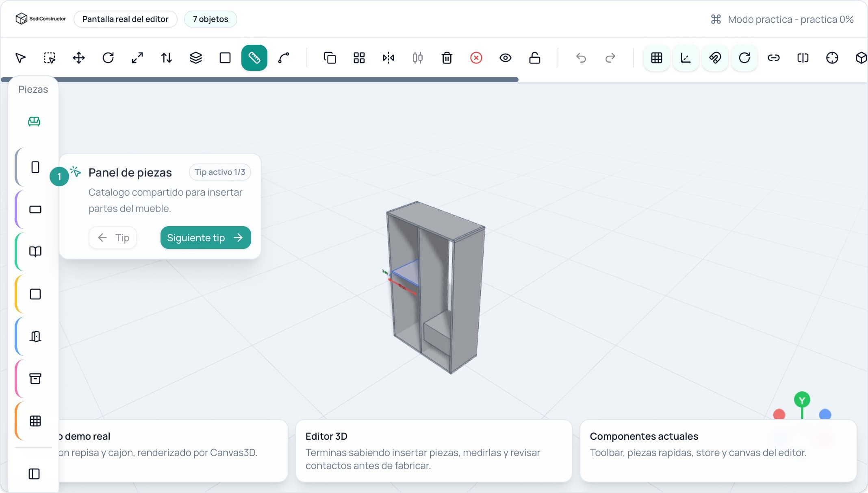Click the 7 objetos badge
The image size is (868, 493).
(210, 19)
